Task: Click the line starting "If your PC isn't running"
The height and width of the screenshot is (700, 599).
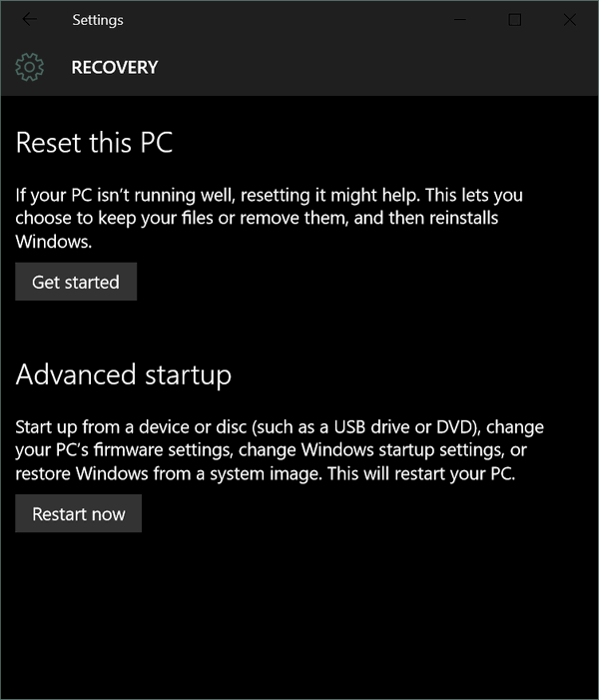Action: pos(270,195)
